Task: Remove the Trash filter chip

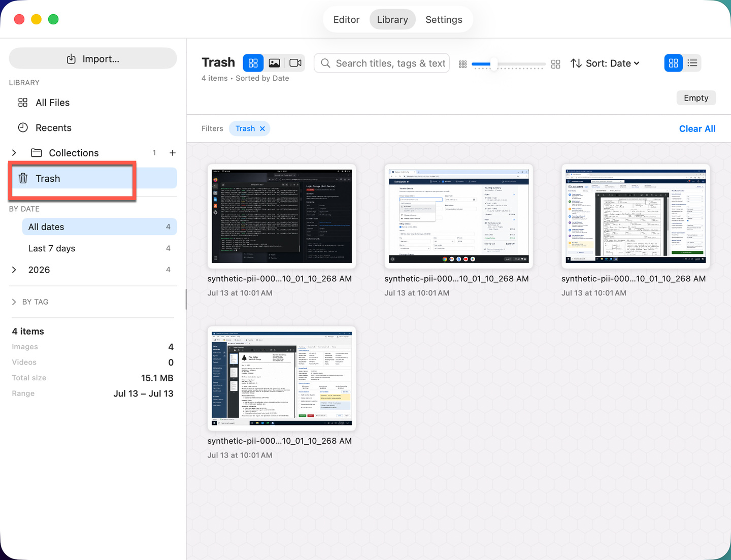Action: [262, 129]
